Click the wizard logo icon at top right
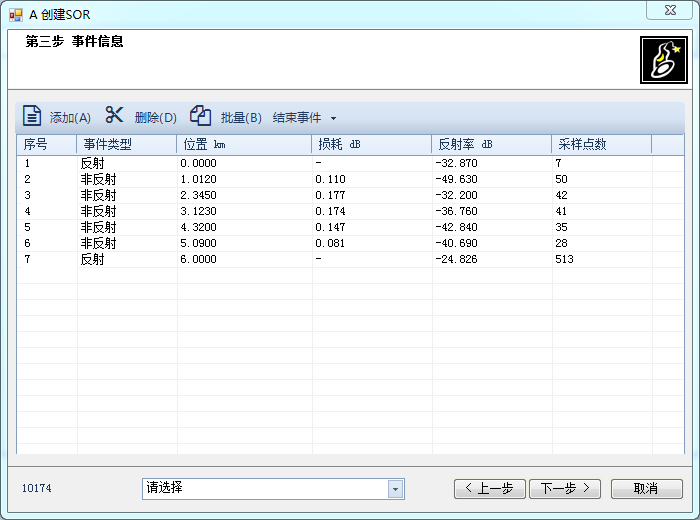Image resolution: width=700 pixels, height=520 pixels. pos(661,61)
